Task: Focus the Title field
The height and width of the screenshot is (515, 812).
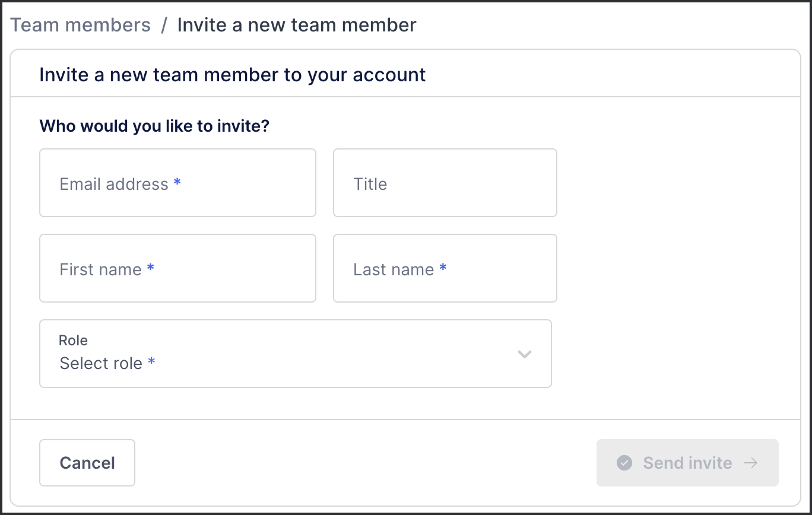Action: coord(445,183)
